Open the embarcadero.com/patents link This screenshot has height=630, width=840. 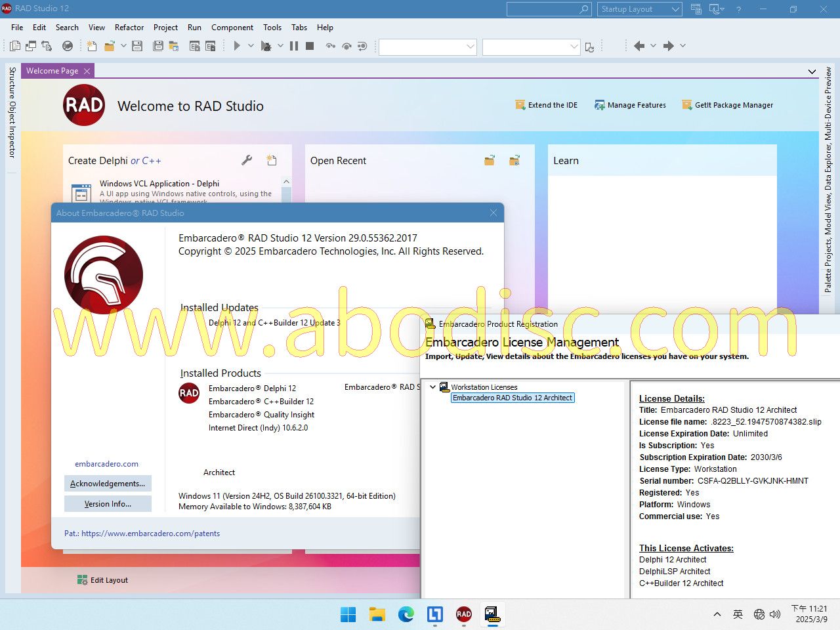pyautogui.click(x=151, y=534)
